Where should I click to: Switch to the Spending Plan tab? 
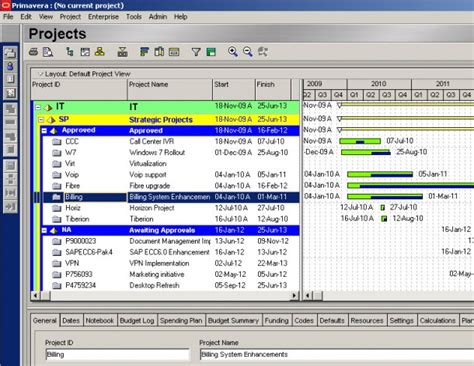click(x=181, y=321)
